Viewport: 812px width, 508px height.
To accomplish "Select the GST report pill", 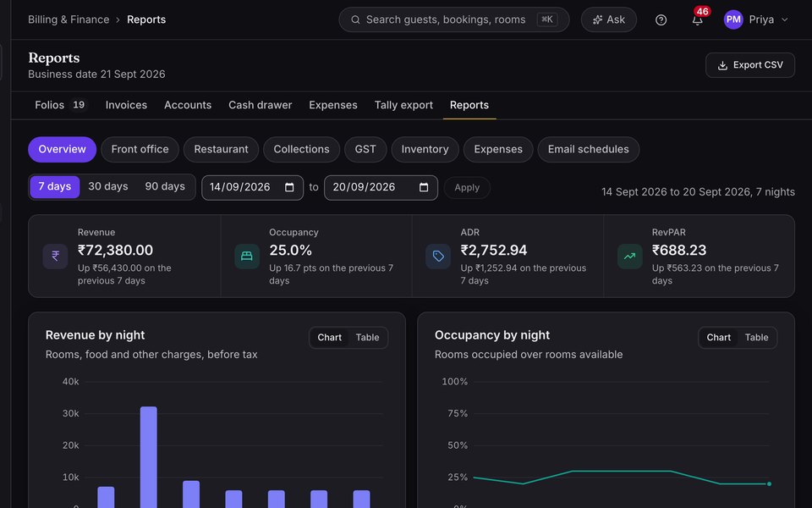I will (365, 149).
